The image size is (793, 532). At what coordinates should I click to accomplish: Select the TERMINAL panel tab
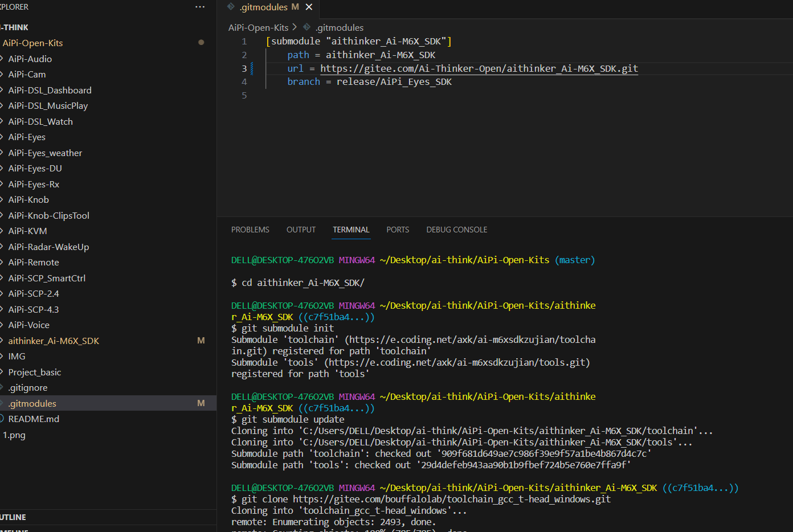[351, 230]
